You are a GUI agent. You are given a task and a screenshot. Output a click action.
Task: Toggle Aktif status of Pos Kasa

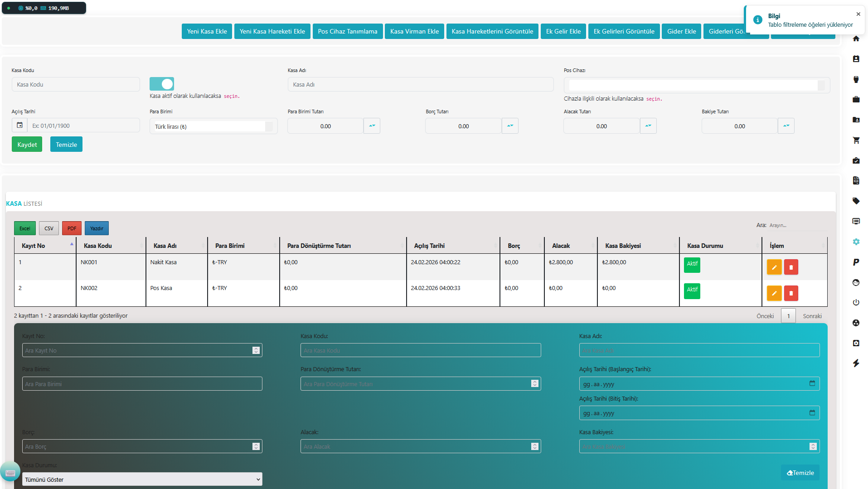(x=692, y=290)
